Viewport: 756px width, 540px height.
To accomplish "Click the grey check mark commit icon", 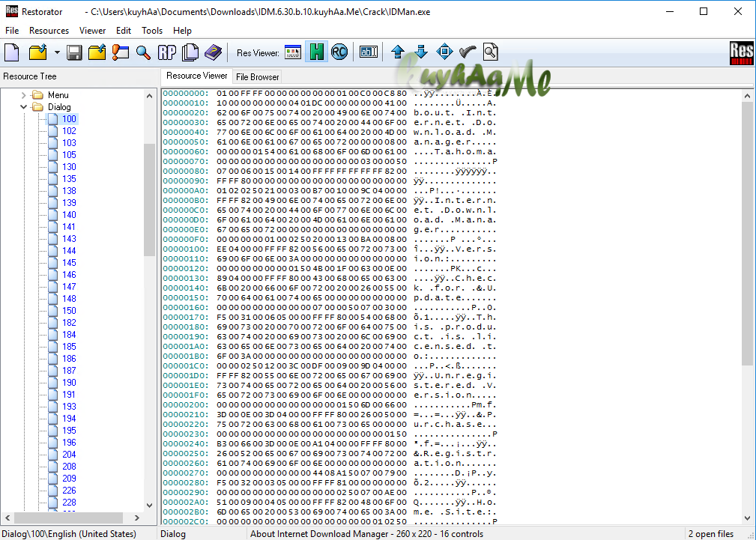I will (x=468, y=52).
